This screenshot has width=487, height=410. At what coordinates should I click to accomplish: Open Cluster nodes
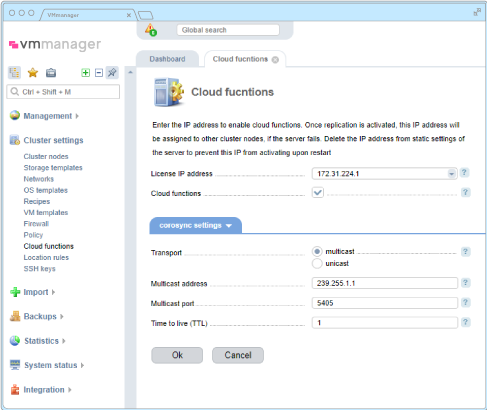(46, 156)
